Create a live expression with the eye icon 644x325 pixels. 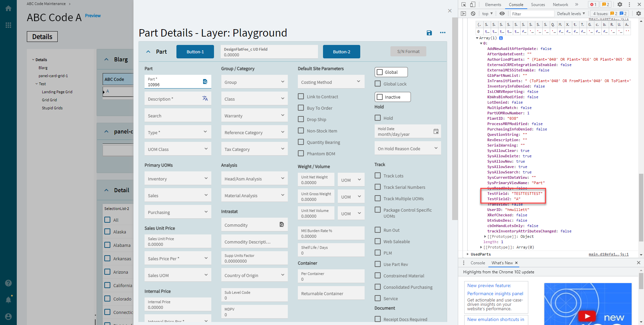[502, 14]
